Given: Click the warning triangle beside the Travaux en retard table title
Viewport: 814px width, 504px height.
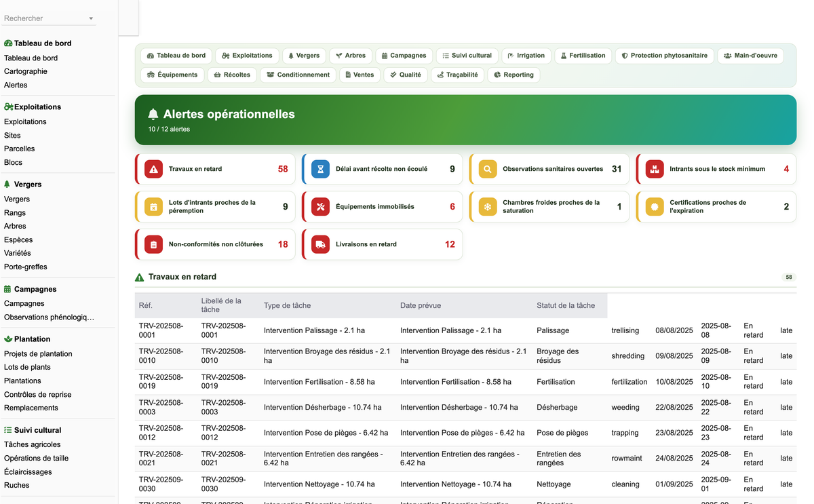Looking at the screenshot, I should (x=140, y=277).
